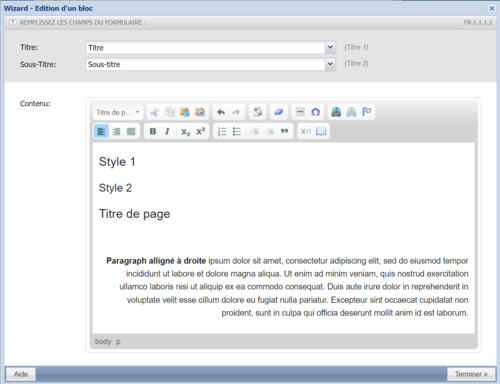500x384 pixels.
Task: Toggle italic formatting
Action: click(x=167, y=132)
